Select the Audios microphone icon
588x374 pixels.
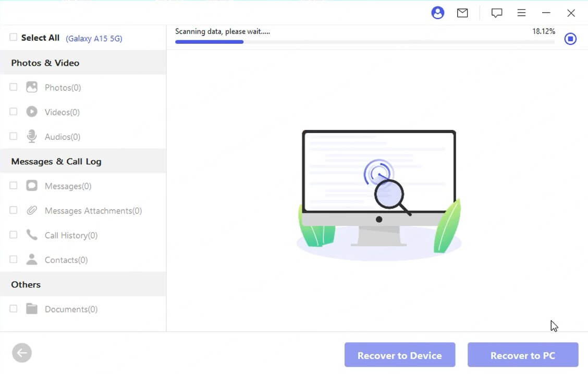tap(32, 136)
